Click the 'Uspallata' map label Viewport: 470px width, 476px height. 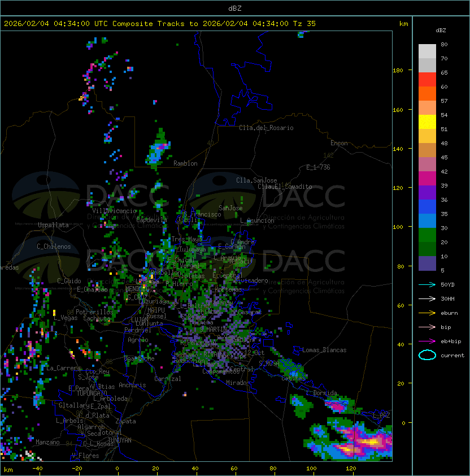53,225
